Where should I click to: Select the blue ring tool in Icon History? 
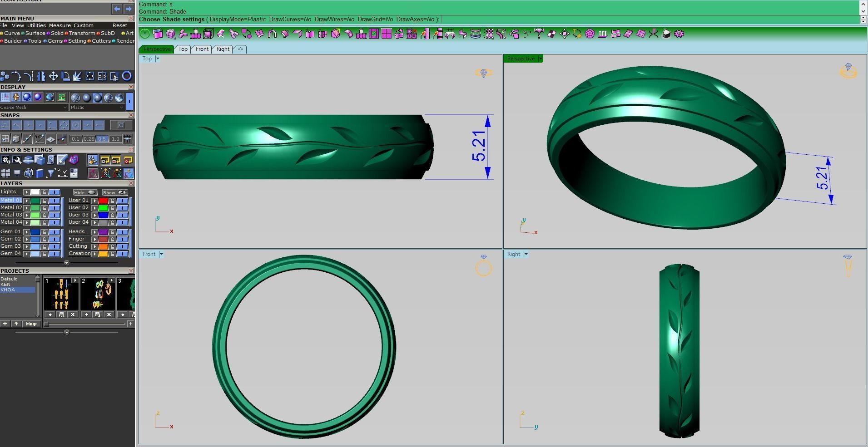point(128,76)
